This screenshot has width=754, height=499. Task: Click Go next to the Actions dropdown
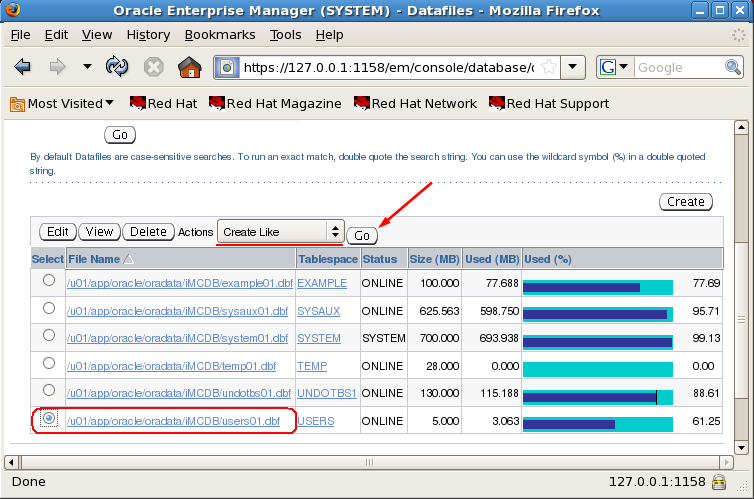coord(362,236)
